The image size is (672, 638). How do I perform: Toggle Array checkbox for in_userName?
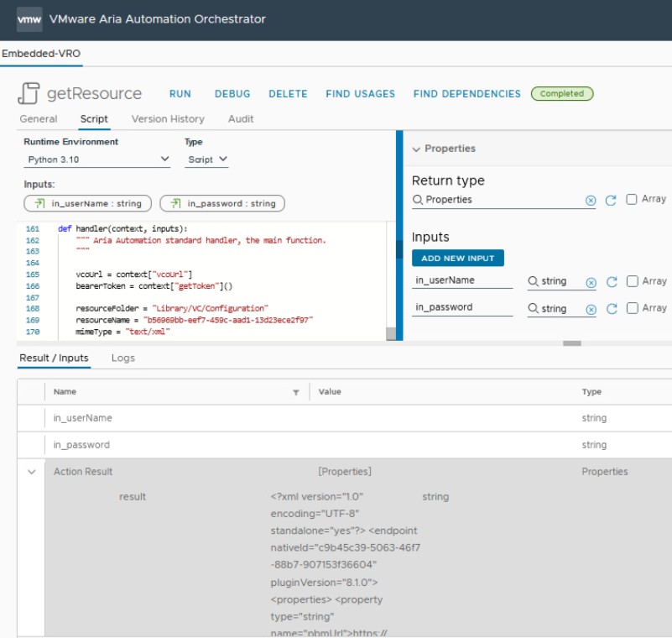632,281
